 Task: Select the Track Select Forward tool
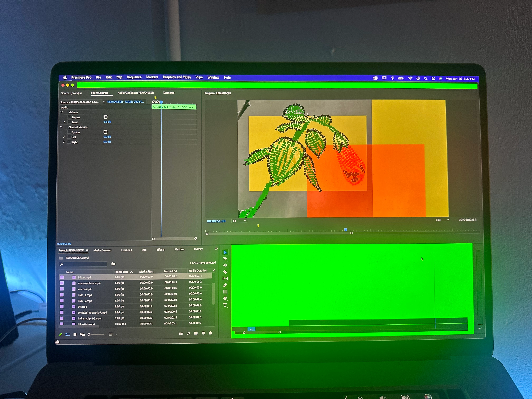point(225,259)
